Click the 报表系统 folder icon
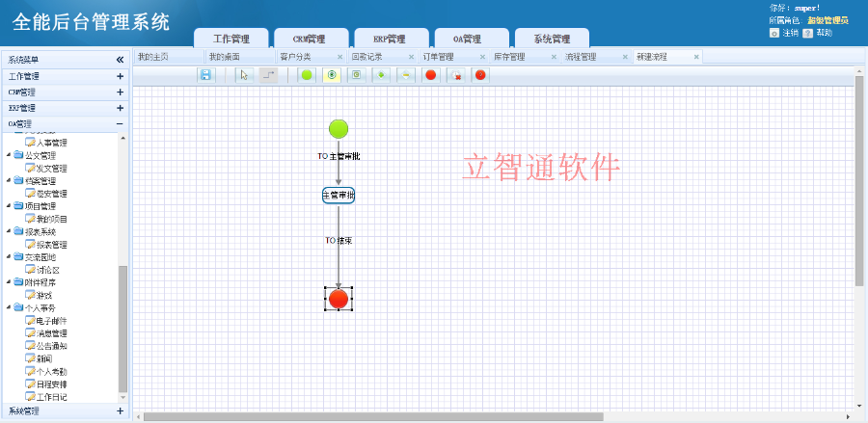Viewport: 868px width, 423px height. point(19,231)
